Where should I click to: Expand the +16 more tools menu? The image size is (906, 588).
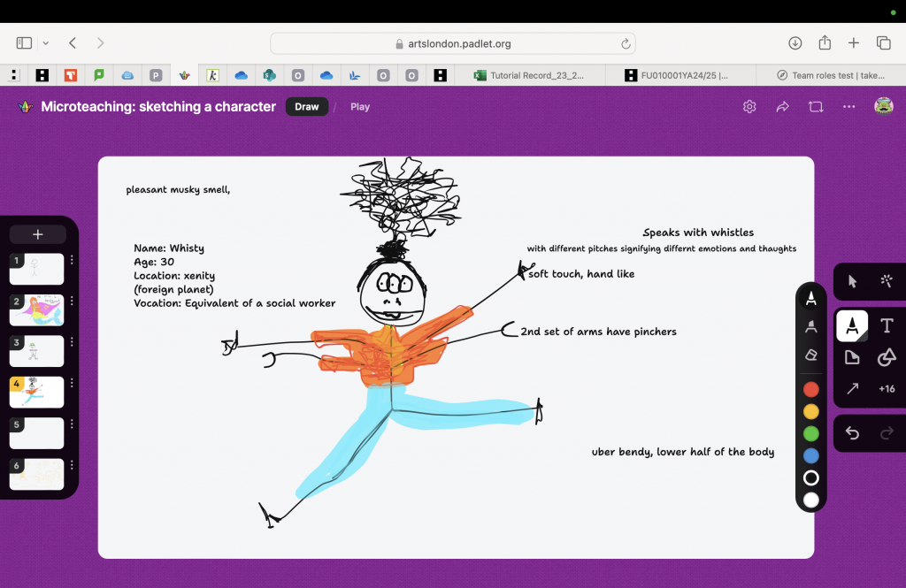(887, 389)
